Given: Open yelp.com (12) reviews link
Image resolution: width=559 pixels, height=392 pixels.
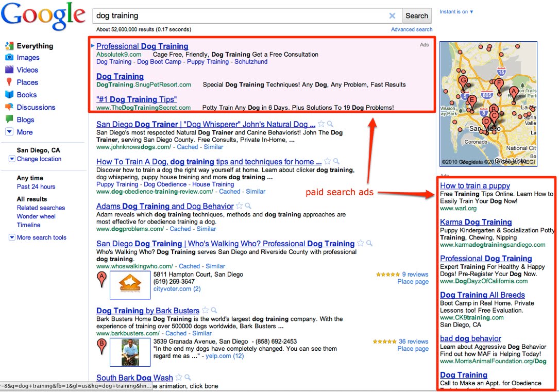Looking at the screenshot, I should point(225,356).
